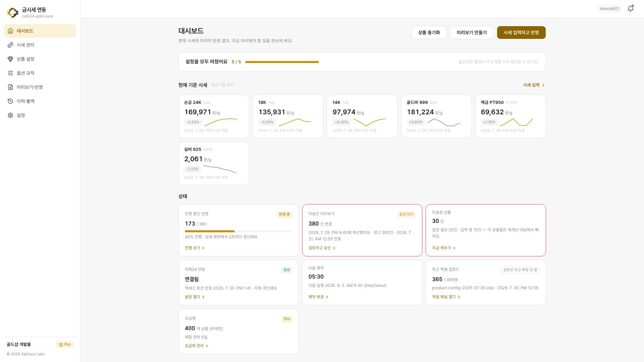Viewport: 644px width, 362px height.
Task: Open 상품 설정 in sidebar
Action: (40, 59)
